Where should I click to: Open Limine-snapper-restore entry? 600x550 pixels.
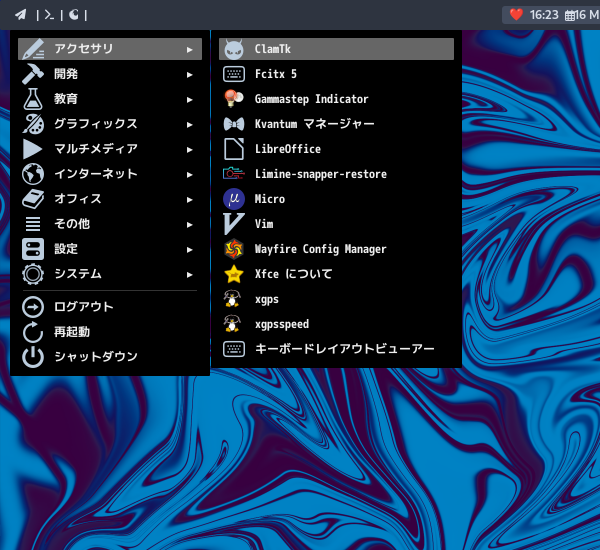click(336, 174)
